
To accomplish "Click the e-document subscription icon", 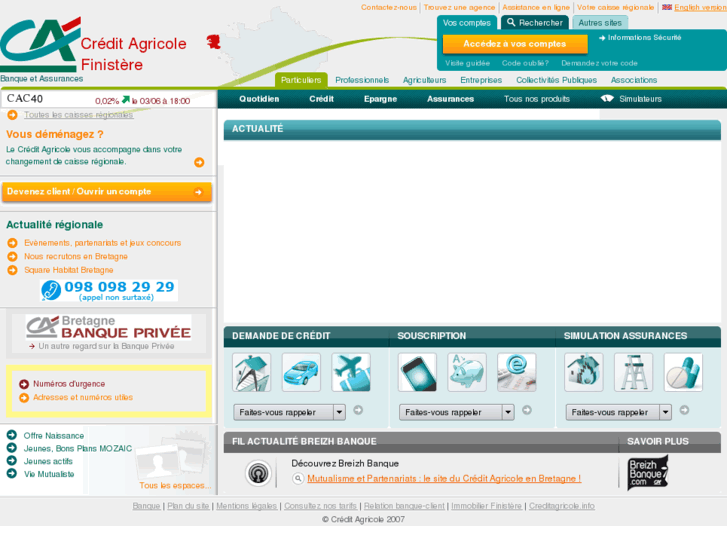I will click(x=517, y=372).
